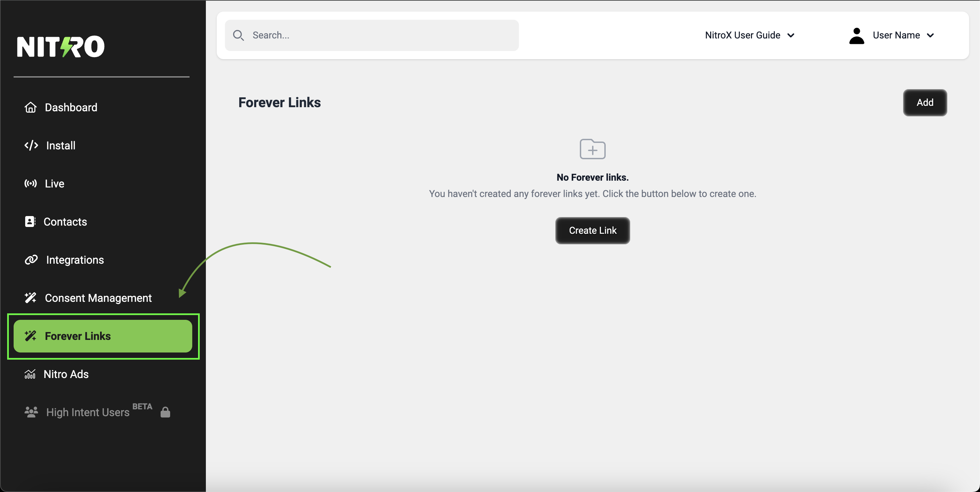
Task: Click the user avatar icon
Action: pos(856,36)
